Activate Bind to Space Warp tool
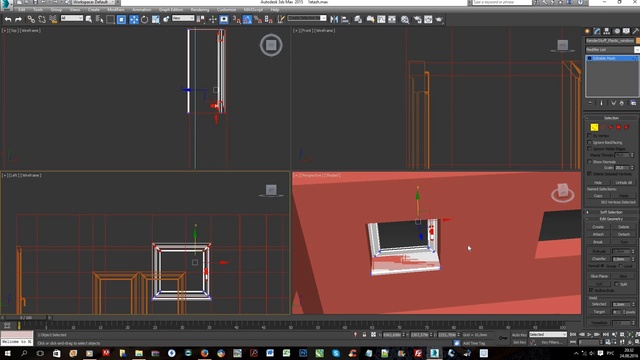This screenshot has height=360, width=640. (53, 19)
